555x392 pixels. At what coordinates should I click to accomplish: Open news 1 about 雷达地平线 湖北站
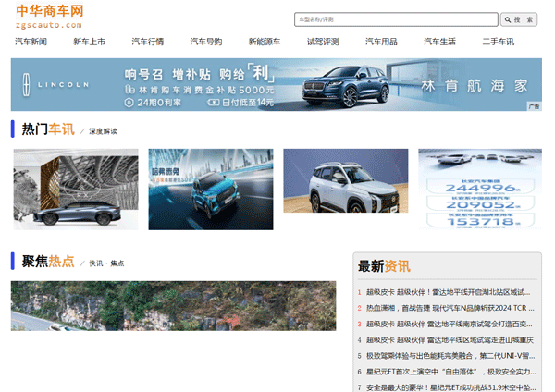(448, 292)
